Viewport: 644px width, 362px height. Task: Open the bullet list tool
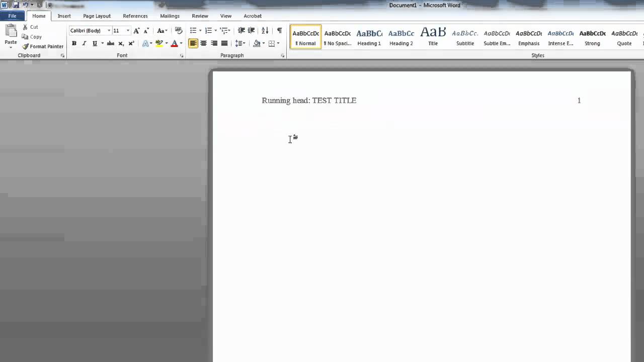coord(193,31)
